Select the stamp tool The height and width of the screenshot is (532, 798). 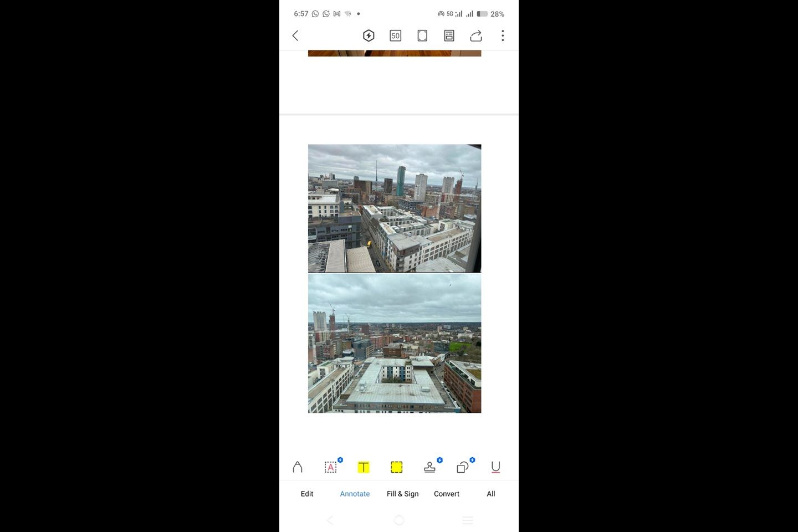point(429,467)
